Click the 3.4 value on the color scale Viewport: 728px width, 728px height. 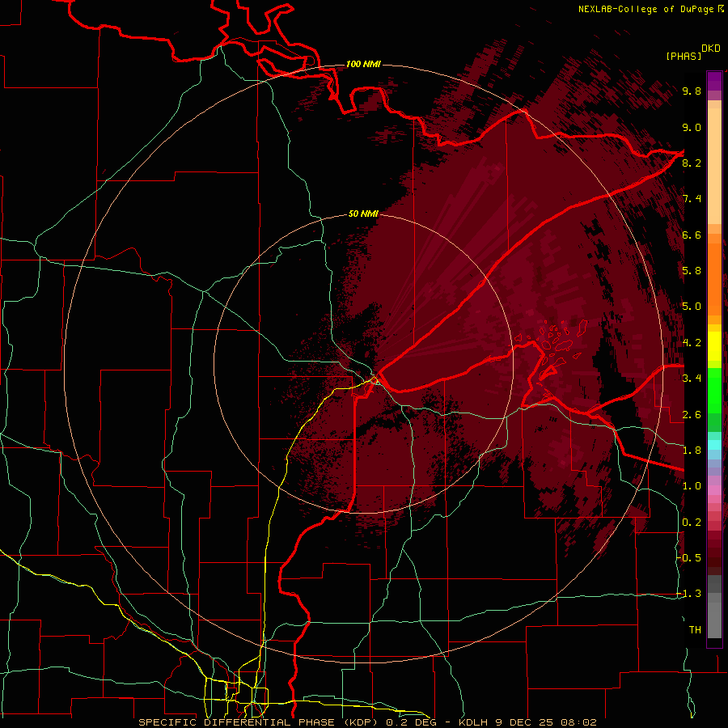692,379
